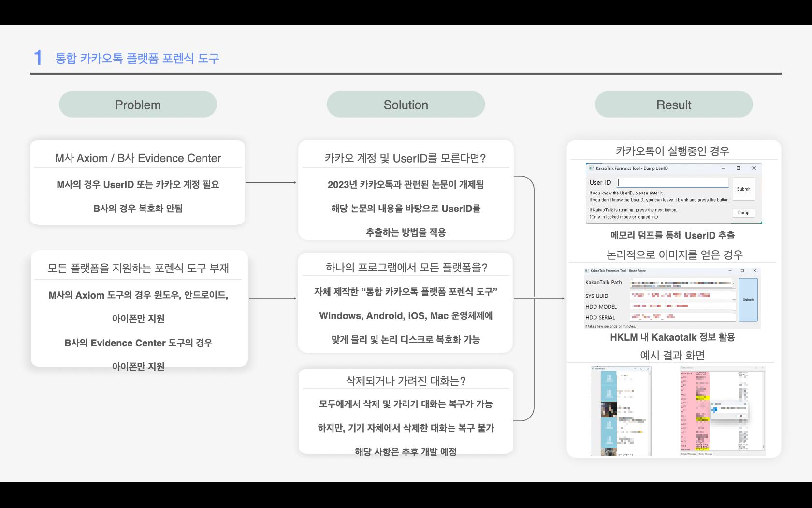Click text '추출하는 방법을 적용'

tap(406, 232)
